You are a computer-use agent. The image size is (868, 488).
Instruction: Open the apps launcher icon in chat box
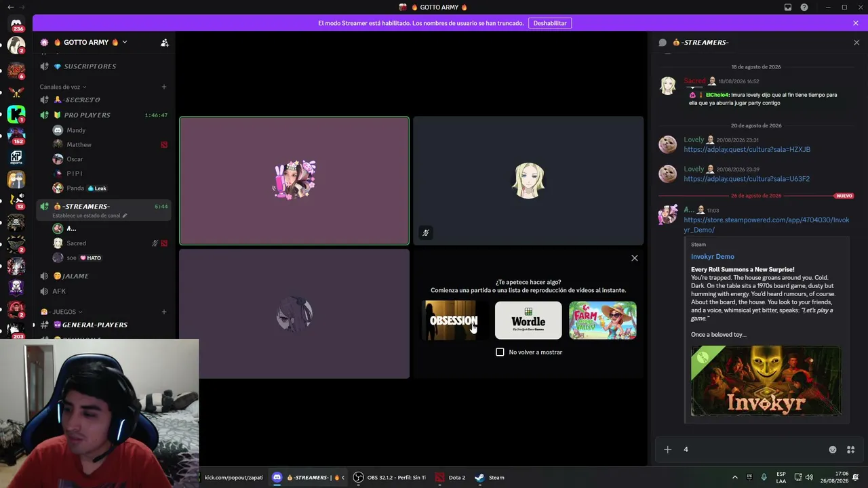(850, 449)
